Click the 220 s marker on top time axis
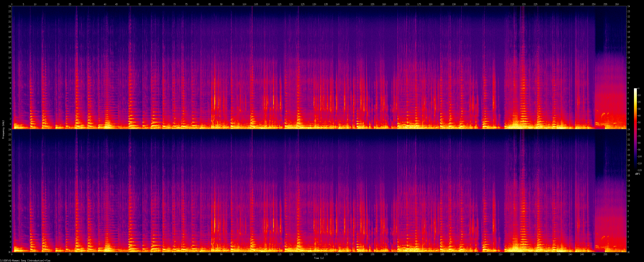 click(524, 4)
